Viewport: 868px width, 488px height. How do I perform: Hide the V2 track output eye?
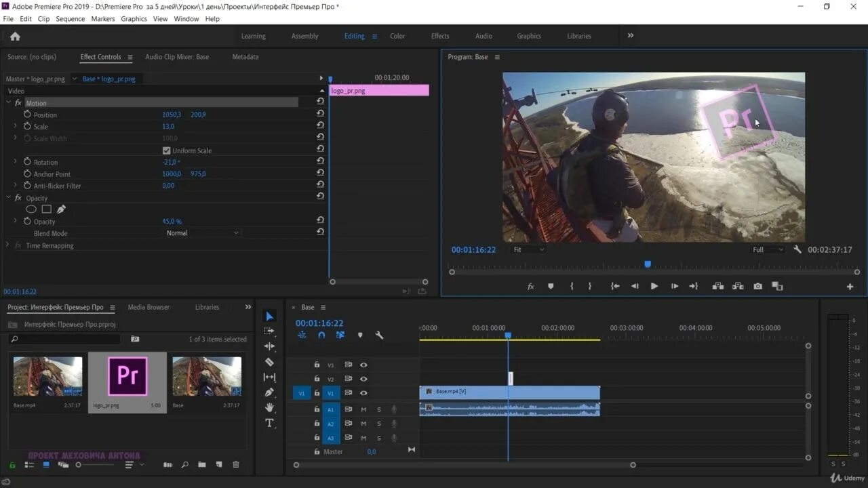point(363,379)
